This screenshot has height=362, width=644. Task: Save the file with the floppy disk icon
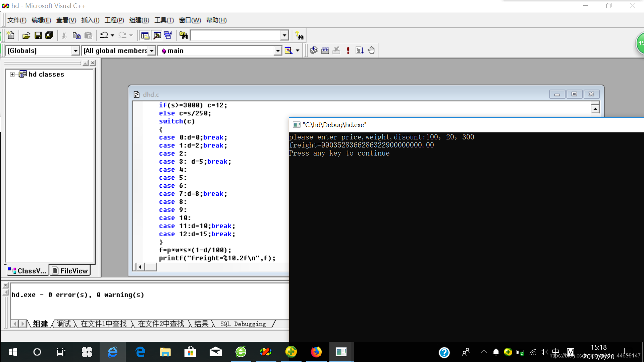38,35
